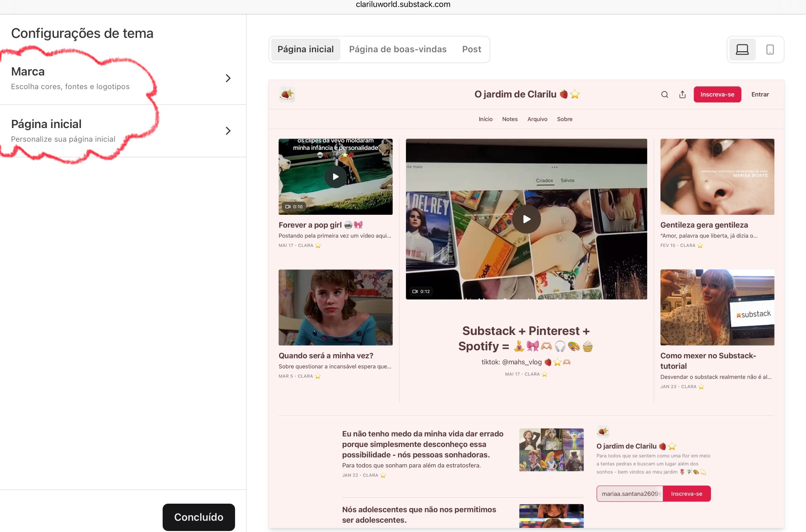The height and width of the screenshot is (532, 806).
Task: Click tiktok: @mahs_vlog subtitle text
Action: (526, 362)
